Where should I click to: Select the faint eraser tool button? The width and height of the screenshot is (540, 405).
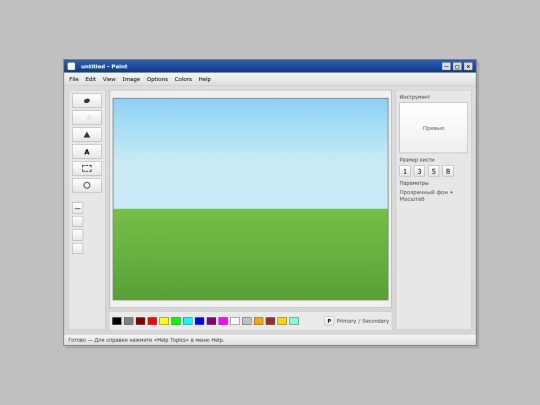point(87,117)
